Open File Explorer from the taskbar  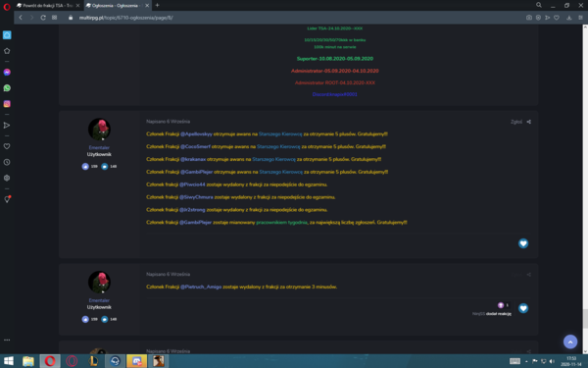[x=28, y=361]
